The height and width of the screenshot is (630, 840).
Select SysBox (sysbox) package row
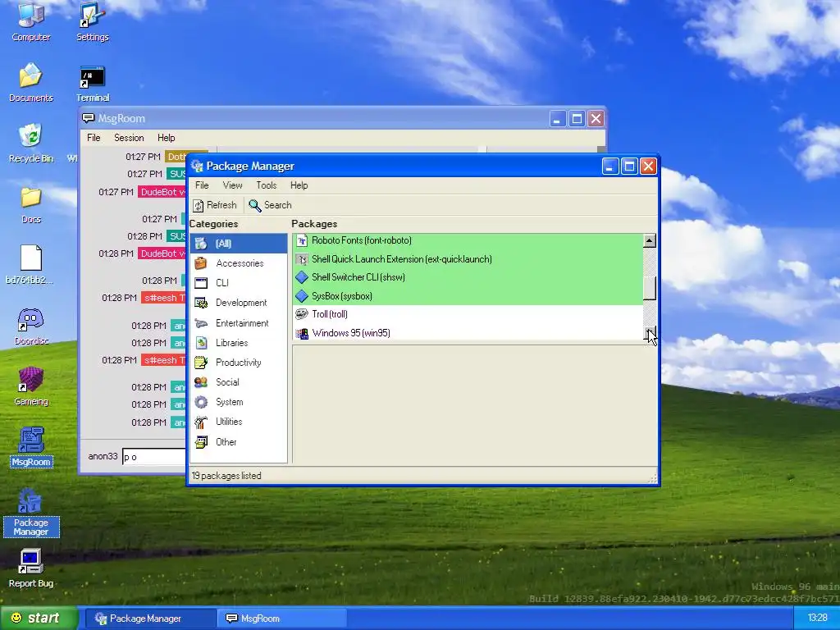click(468, 295)
